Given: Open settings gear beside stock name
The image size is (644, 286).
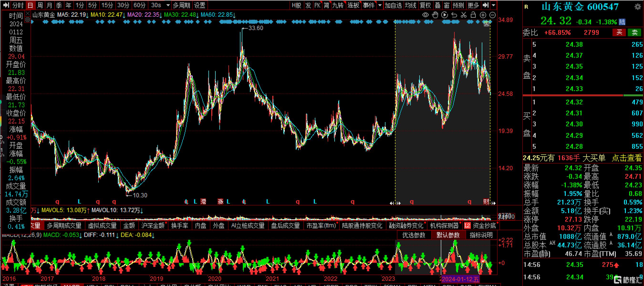Looking at the screenshot, I should 638,7.
